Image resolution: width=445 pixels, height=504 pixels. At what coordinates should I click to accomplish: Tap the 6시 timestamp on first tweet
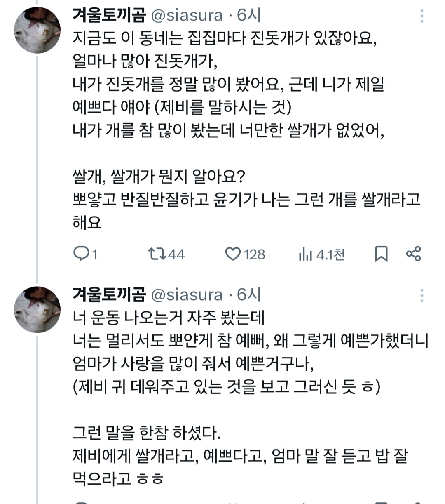point(249,16)
